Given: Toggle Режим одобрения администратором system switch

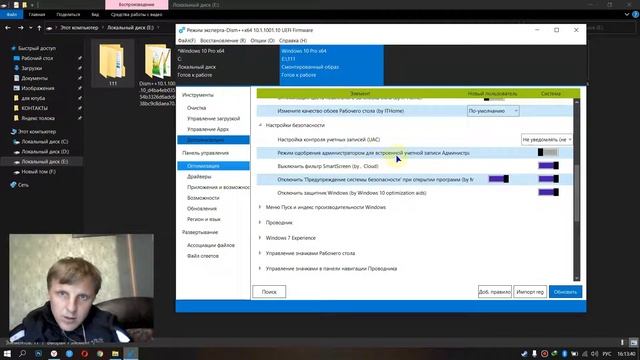Looking at the screenshot, I should [x=548, y=153].
